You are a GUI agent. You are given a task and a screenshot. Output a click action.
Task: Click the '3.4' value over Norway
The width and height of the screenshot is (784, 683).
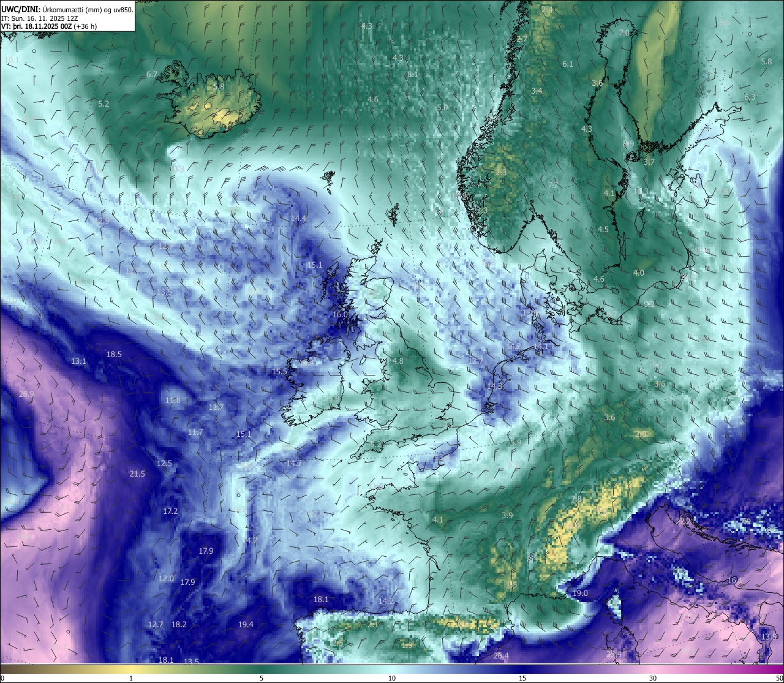pyautogui.click(x=537, y=91)
